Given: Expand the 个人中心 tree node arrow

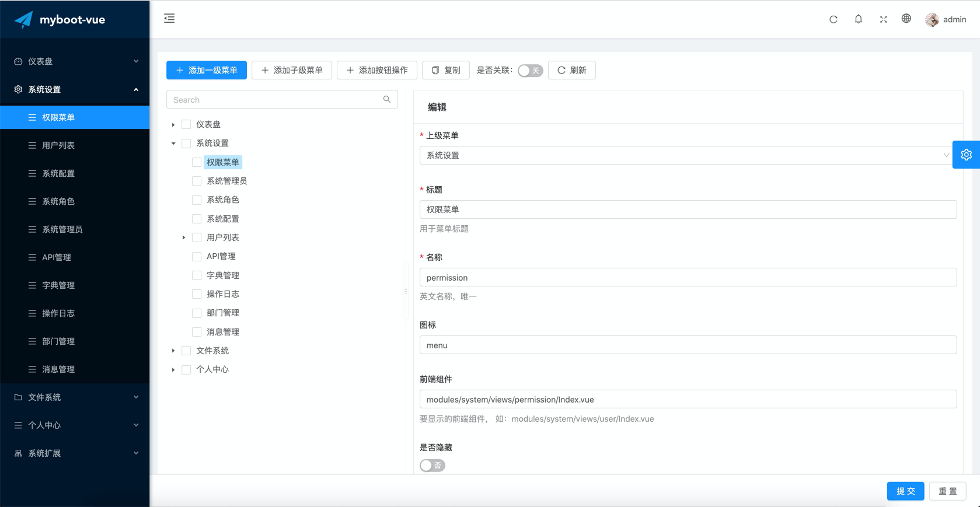Looking at the screenshot, I should pyautogui.click(x=173, y=369).
